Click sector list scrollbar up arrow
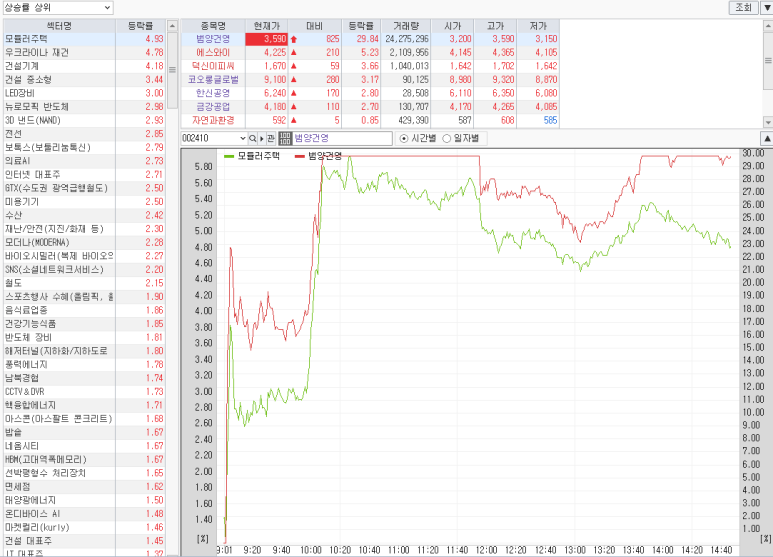 point(172,26)
